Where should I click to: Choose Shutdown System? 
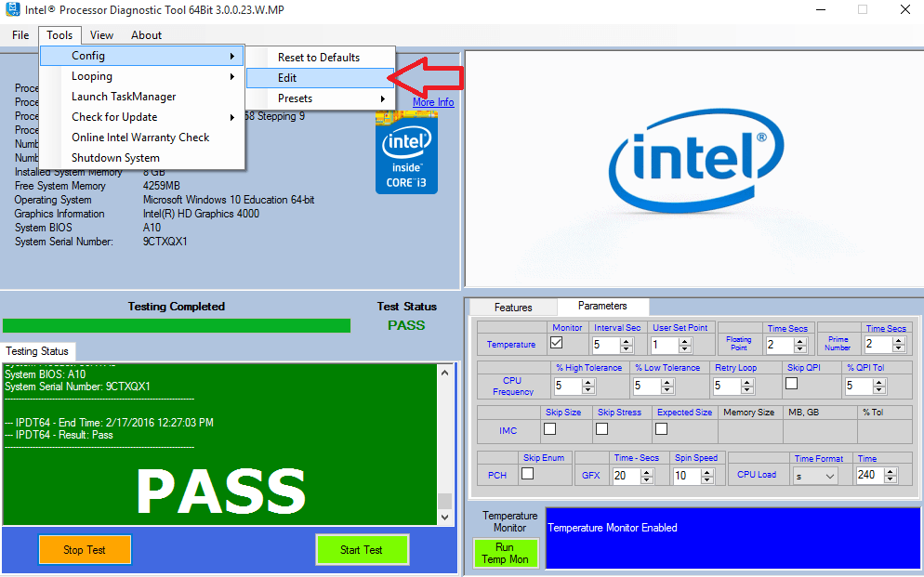coord(142,158)
